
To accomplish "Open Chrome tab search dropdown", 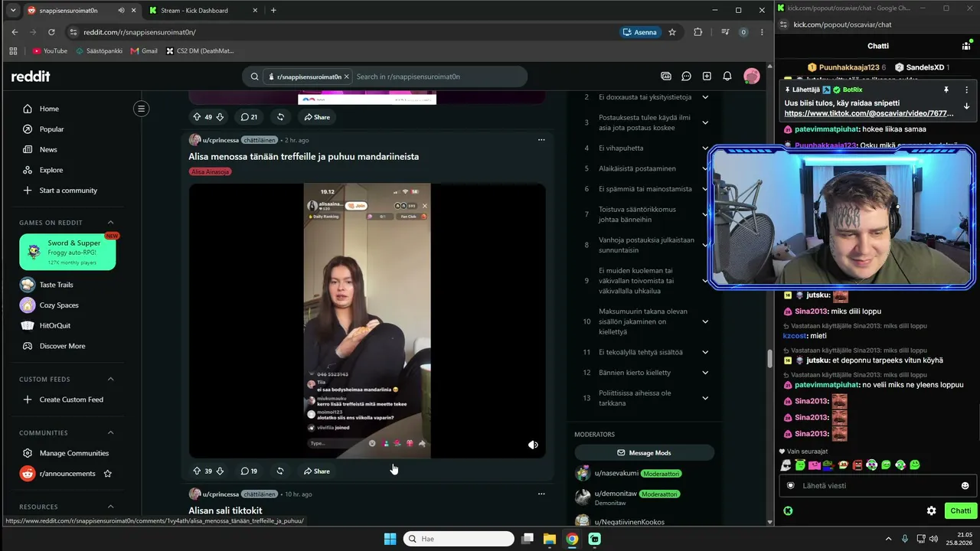I will pyautogui.click(x=12, y=11).
